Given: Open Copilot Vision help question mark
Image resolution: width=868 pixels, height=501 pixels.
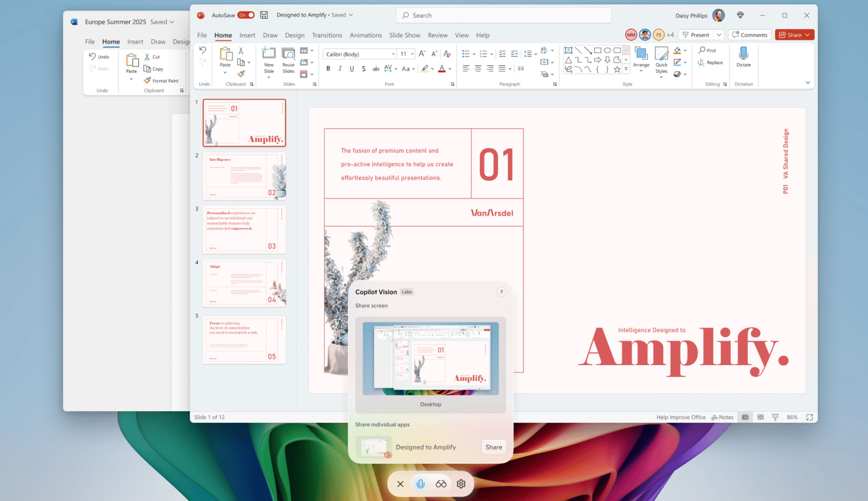Looking at the screenshot, I should coord(501,292).
